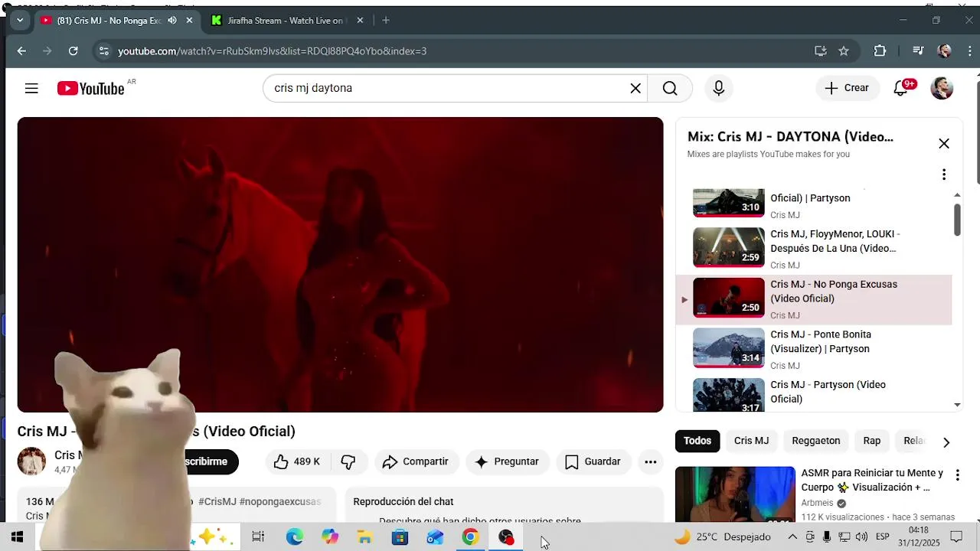Open Task View on the taskbar

click(258, 537)
